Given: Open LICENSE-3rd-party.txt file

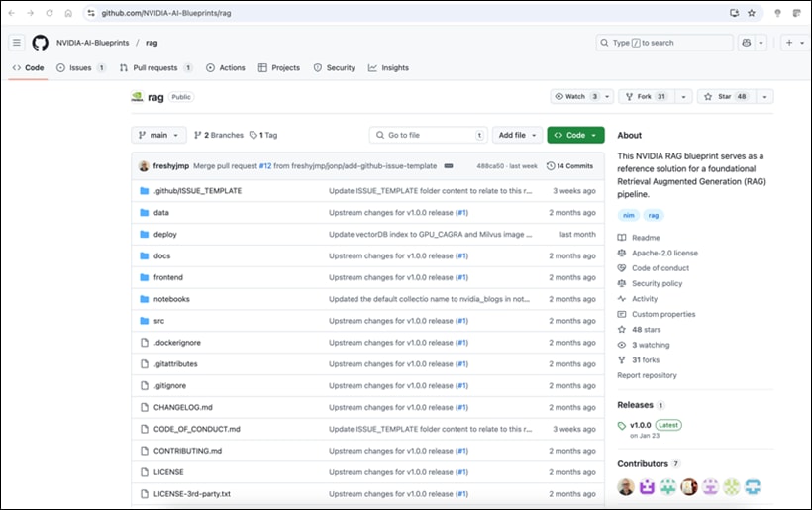Looking at the screenshot, I should [x=191, y=494].
